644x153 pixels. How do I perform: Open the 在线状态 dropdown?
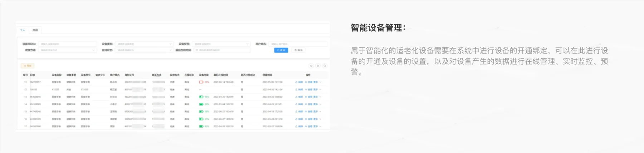pos(144,50)
